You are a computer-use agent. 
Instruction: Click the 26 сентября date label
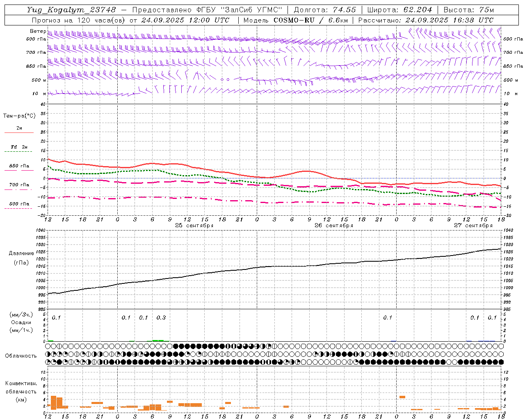click(333, 226)
